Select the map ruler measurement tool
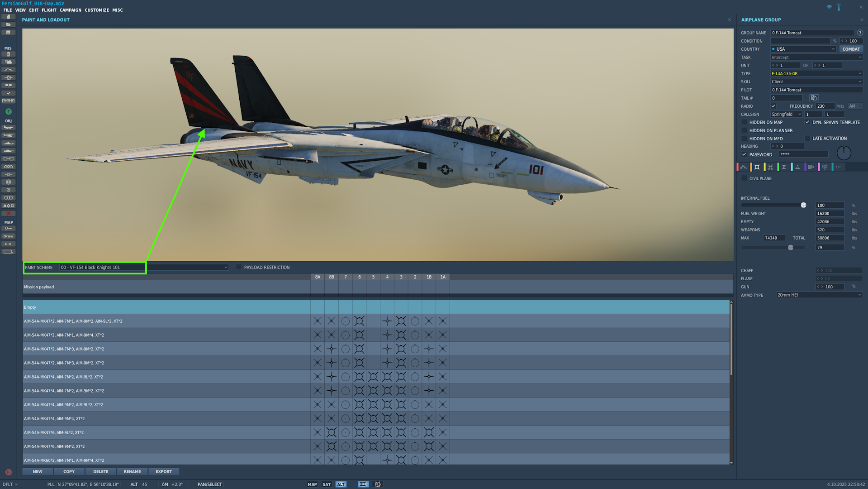The height and width of the screenshot is (489, 868). click(8, 244)
